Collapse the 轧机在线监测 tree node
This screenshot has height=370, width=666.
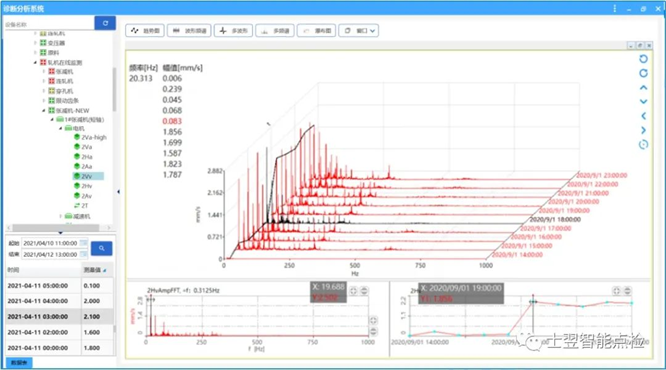35,62
